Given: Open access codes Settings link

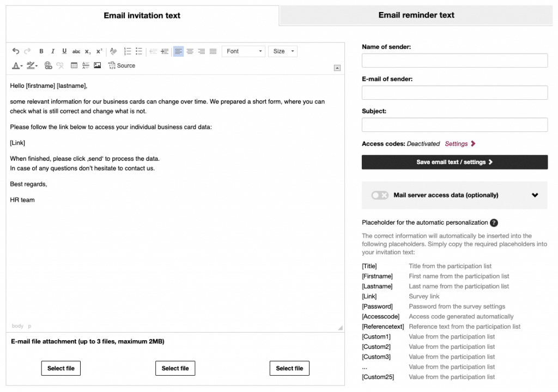Looking at the screenshot, I should tap(460, 144).
